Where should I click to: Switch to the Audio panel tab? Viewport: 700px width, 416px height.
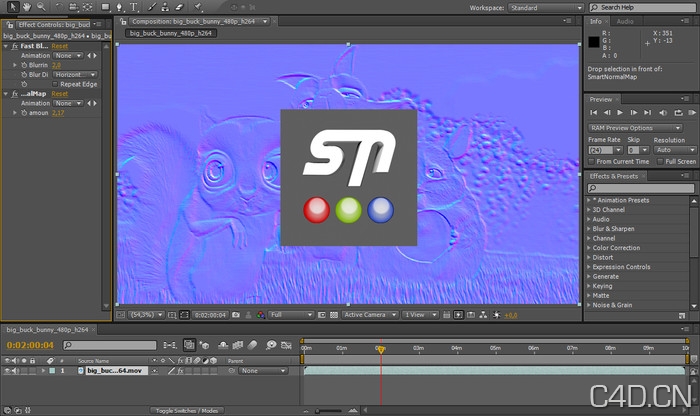point(625,21)
